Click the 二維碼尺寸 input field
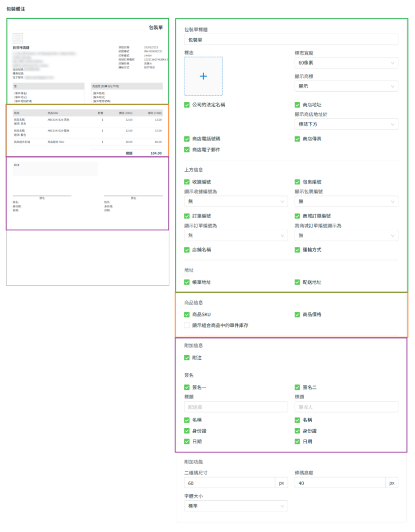The height and width of the screenshot is (532, 415). tap(230, 483)
